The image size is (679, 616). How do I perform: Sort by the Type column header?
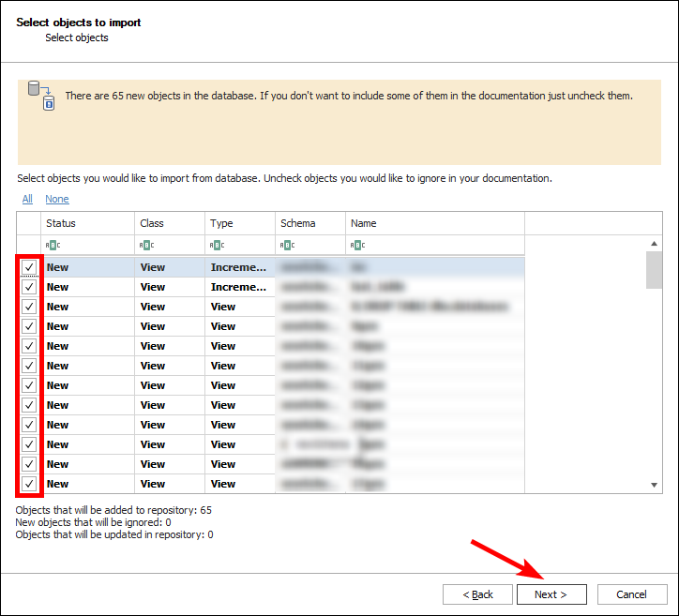point(239,223)
